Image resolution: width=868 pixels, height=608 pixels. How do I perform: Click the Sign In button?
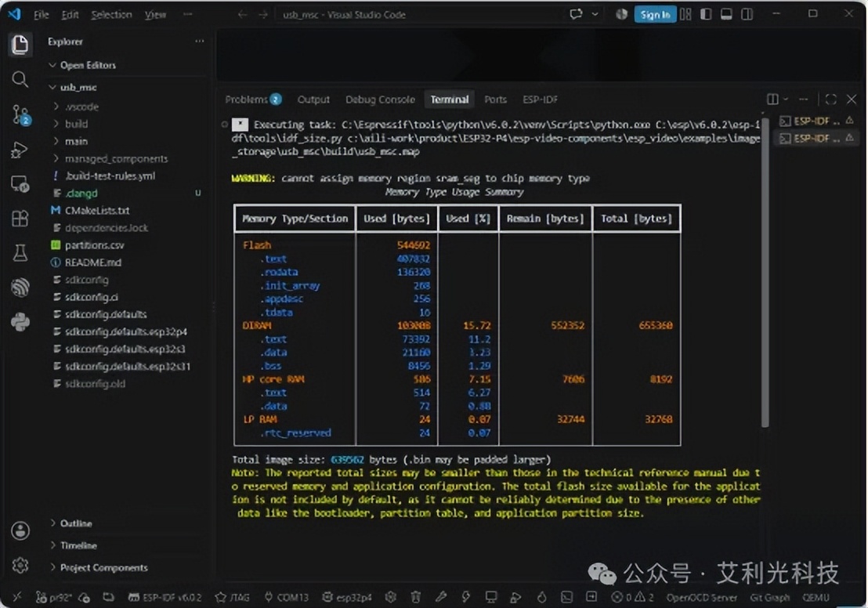[655, 15]
